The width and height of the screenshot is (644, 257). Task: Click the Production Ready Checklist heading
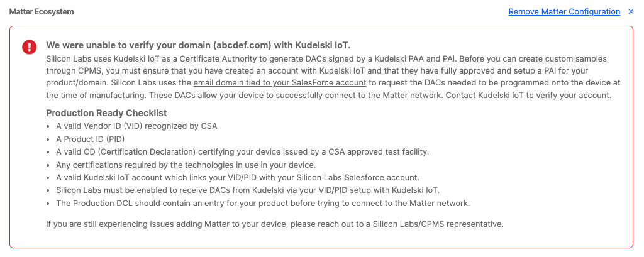(x=106, y=113)
